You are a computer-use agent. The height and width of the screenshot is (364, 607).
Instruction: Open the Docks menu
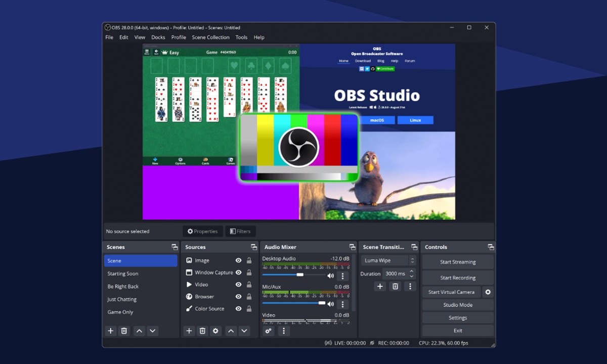[x=158, y=37]
